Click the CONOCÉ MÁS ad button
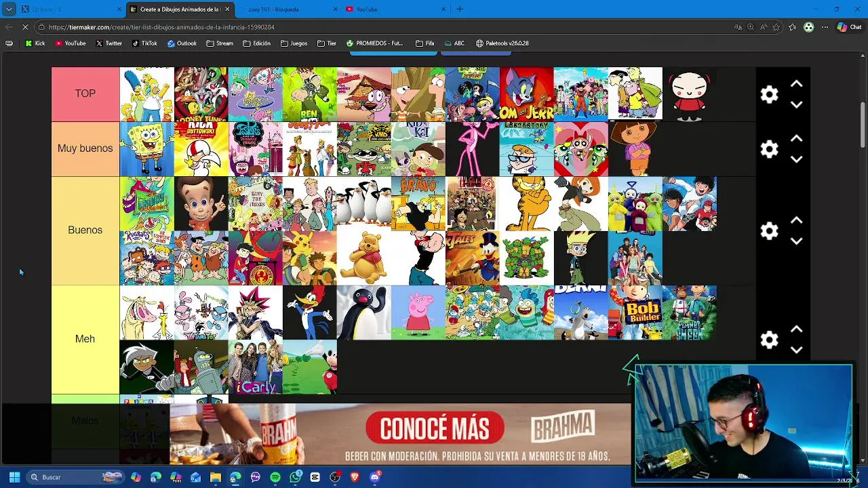This screenshot has height=488, width=868. 435,428
